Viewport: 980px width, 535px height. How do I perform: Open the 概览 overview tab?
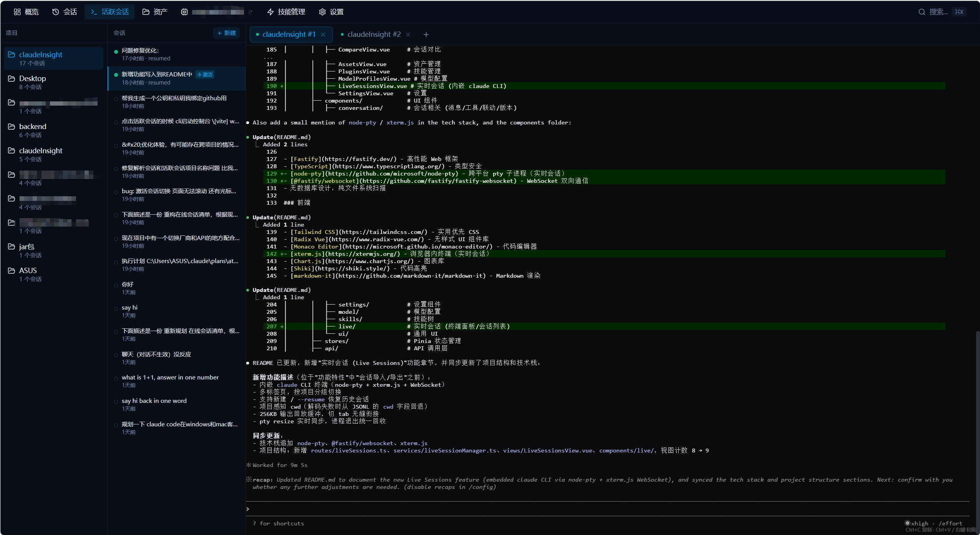point(26,12)
